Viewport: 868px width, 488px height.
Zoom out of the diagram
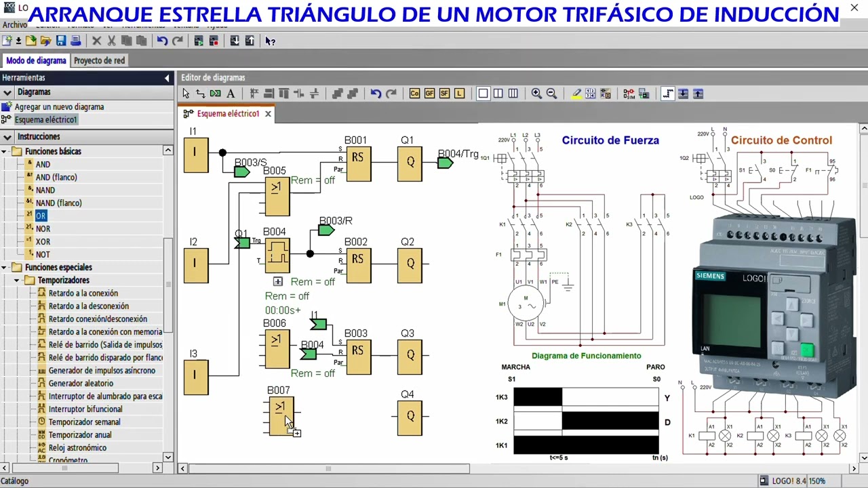(551, 94)
